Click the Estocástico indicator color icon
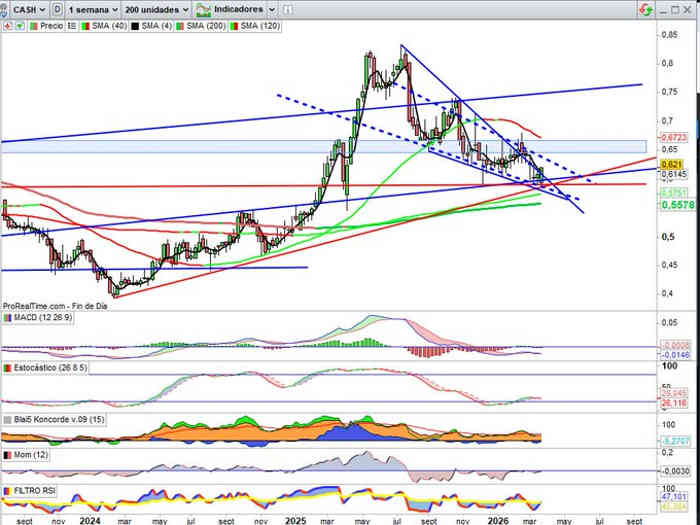 pos(8,369)
